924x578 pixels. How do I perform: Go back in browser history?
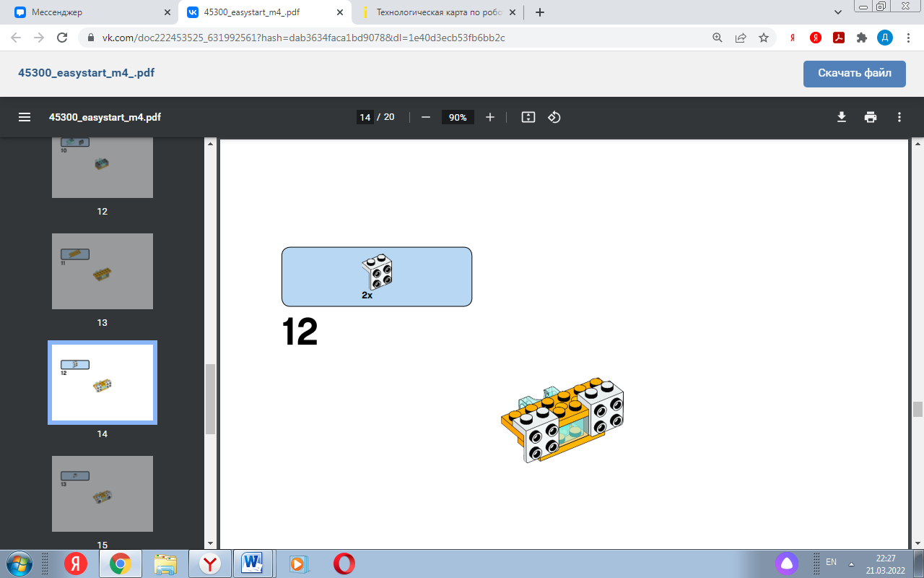click(17, 38)
